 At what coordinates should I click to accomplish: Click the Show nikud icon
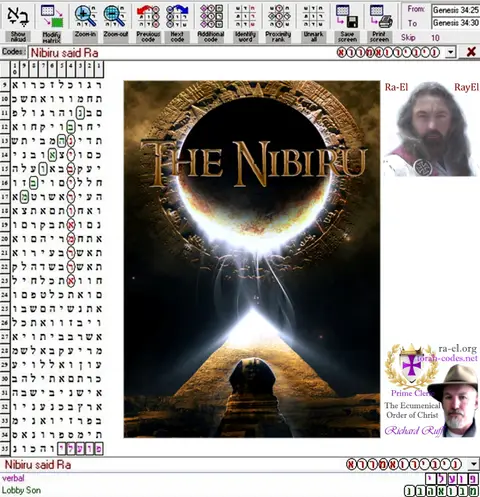(x=18, y=16)
